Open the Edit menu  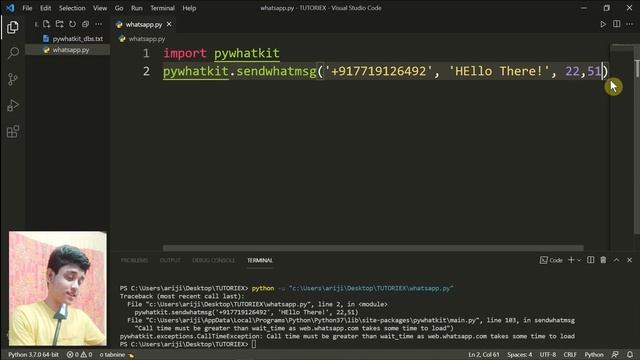tap(45, 8)
